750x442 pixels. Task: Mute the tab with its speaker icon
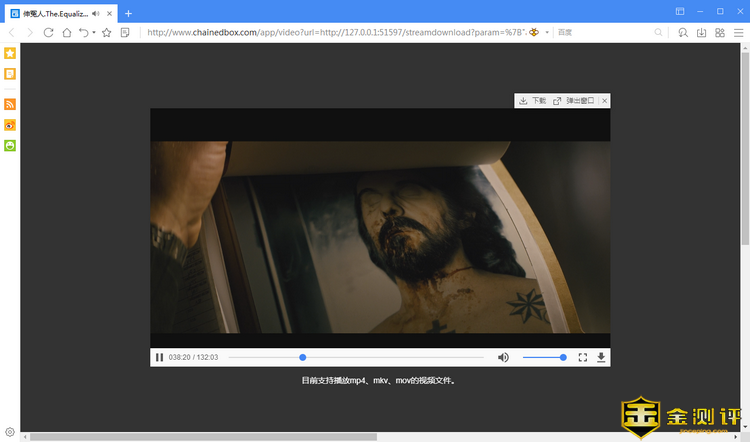[95, 13]
